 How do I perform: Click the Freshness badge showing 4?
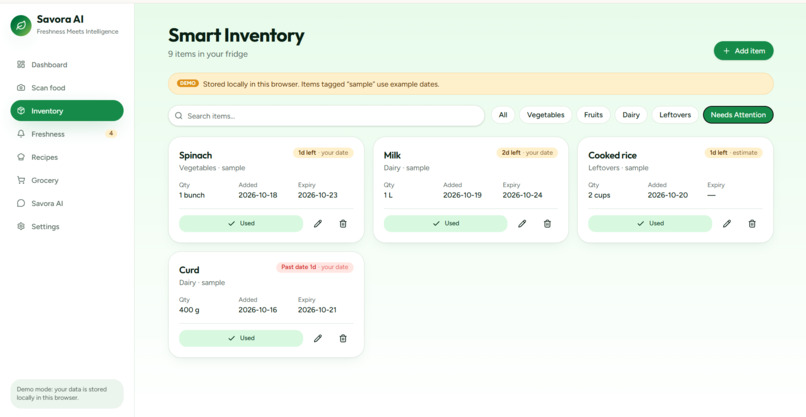[x=111, y=134]
